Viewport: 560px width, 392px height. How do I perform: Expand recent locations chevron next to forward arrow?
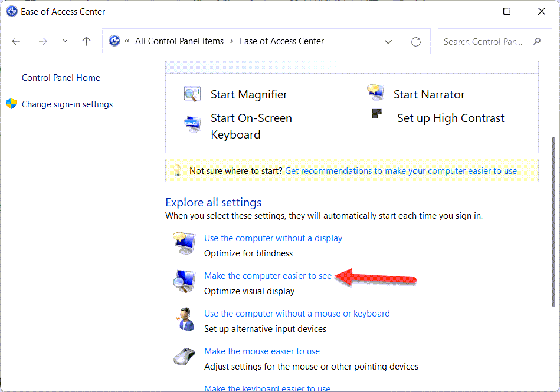[65, 41]
